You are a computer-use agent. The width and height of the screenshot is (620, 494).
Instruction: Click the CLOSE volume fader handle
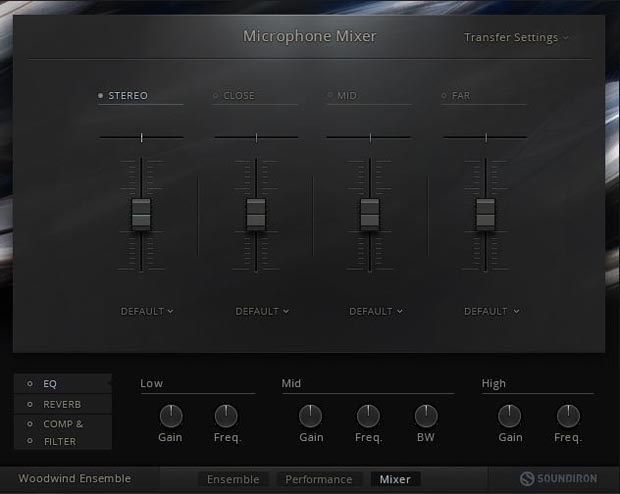[256, 214]
